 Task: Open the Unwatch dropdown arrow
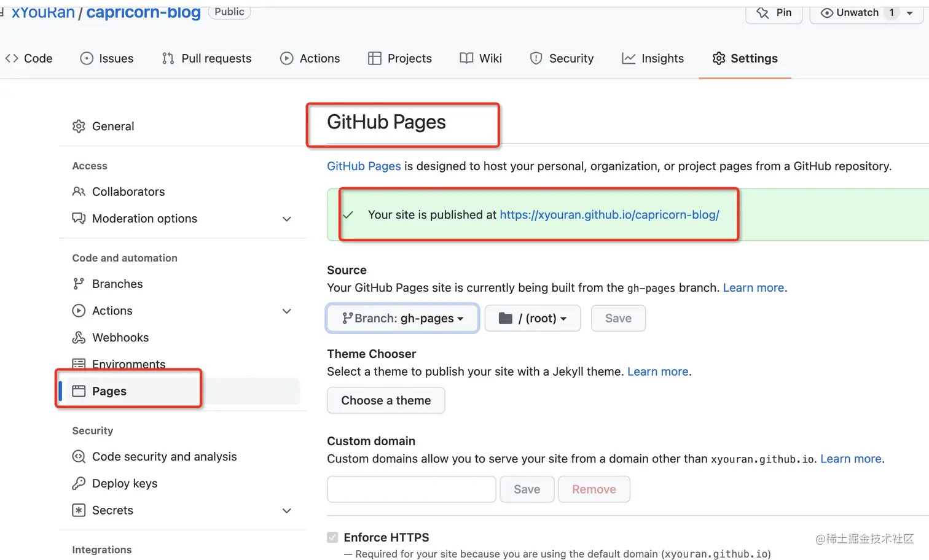pos(910,13)
